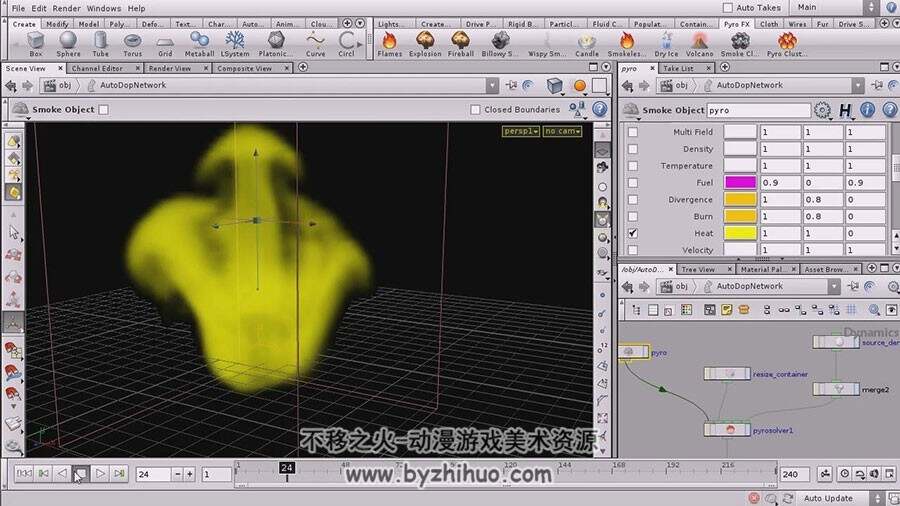The image size is (900, 506).
Task: Expand the network pane path dropdown
Action: (834, 286)
